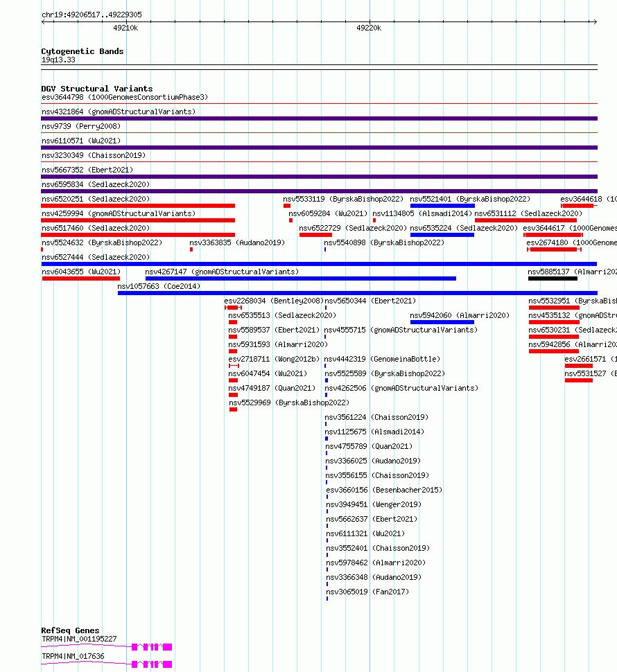617x672 pixels.
Task: Open nsv5540898 (ByrskaBishop2022) variant
Action: [384, 243]
